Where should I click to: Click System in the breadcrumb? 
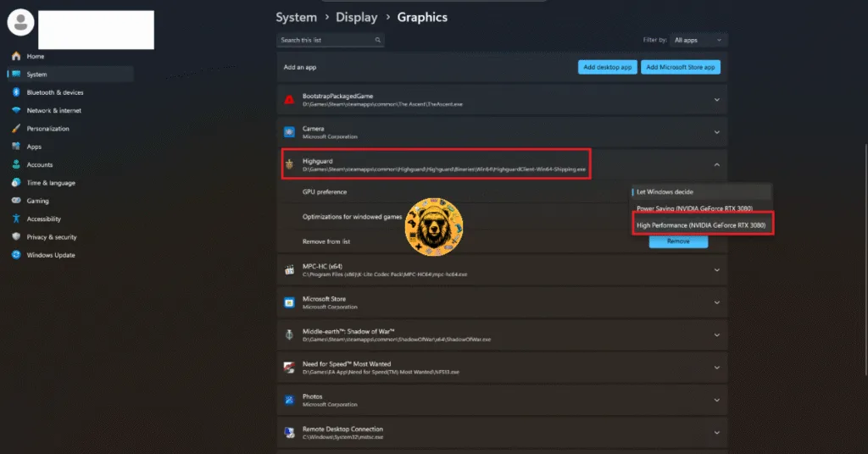click(x=296, y=17)
